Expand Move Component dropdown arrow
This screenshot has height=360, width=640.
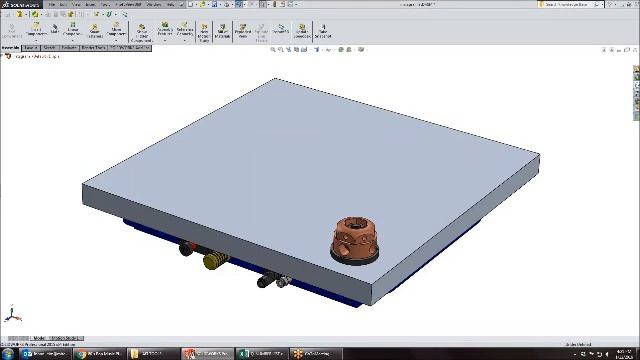pyautogui.click(x=116, y=40)
